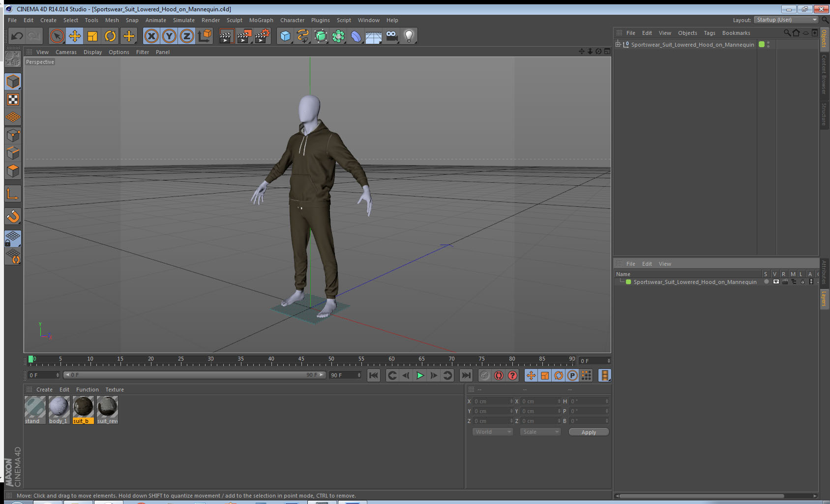The image size is (830, 504).
Task: Select the stand material thumbnail
Action: tap(35, 410)
